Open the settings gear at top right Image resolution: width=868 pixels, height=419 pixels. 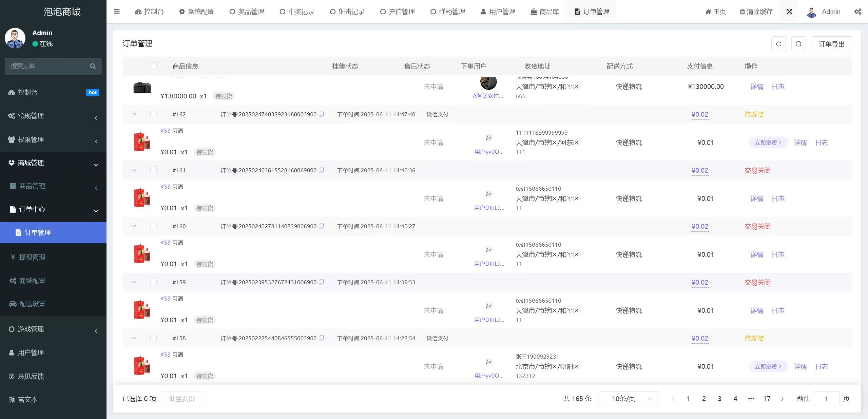coord(858,11)
